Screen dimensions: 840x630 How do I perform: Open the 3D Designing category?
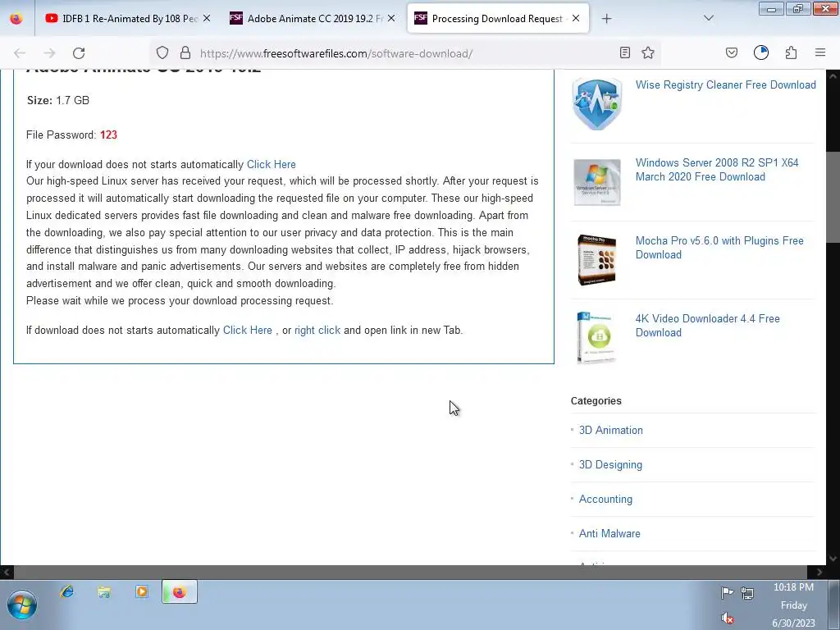(x=610, y=464)
